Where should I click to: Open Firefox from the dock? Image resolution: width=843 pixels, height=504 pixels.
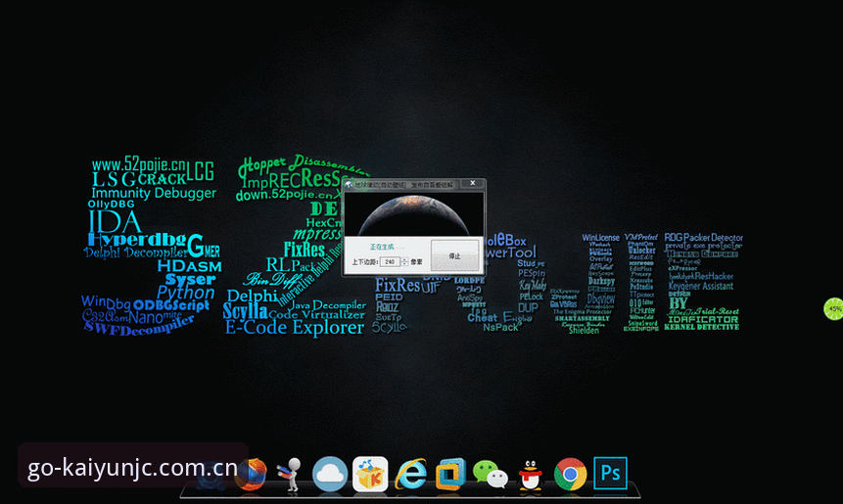(252, 474)
